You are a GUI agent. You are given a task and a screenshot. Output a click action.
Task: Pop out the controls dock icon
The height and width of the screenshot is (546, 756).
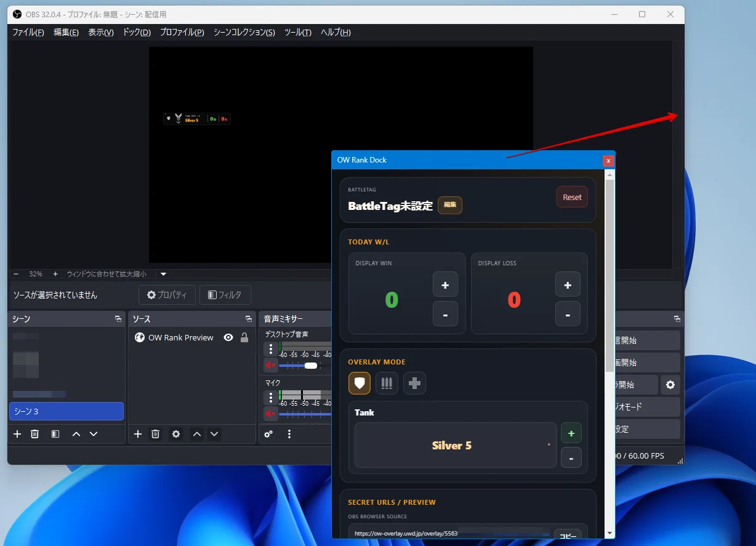pyautogui.click(x=677, y=319)
